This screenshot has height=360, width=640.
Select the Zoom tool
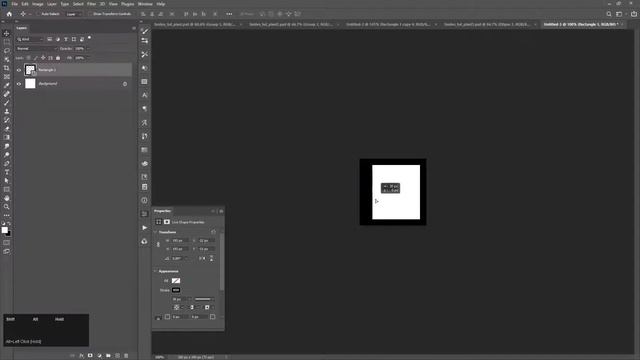(x=7, y=207)
